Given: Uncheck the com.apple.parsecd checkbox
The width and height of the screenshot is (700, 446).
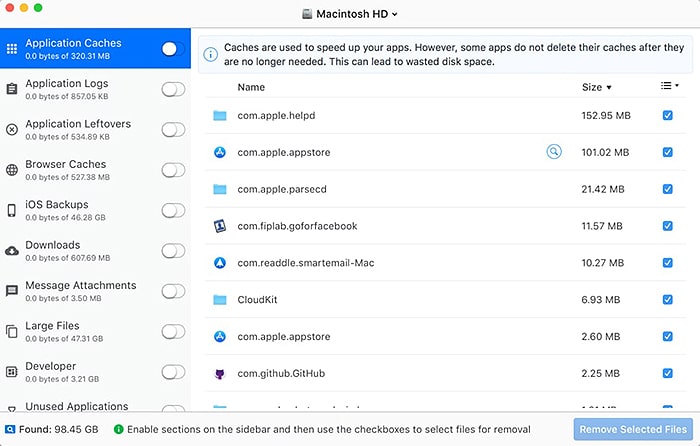Looking at the screenshot, I should [x=667, y=189].
